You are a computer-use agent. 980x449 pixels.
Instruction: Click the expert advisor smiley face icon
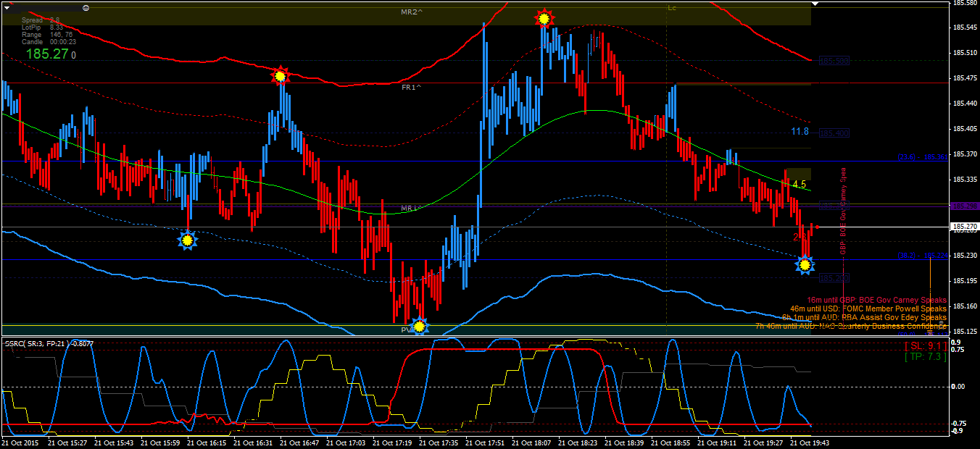[86, 7]
